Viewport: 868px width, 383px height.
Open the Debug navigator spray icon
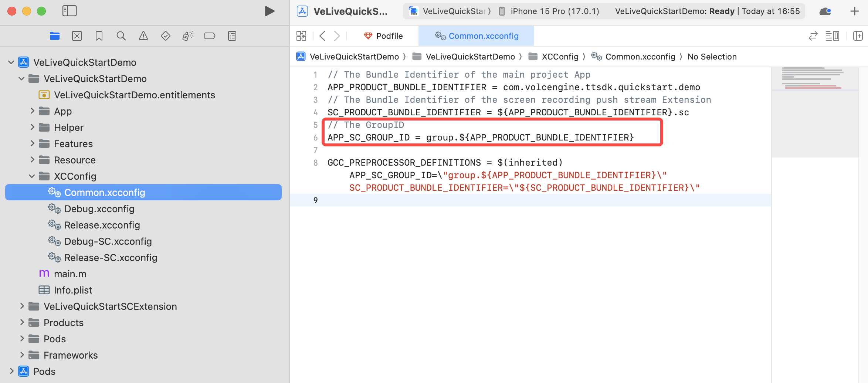coord(188,36)
